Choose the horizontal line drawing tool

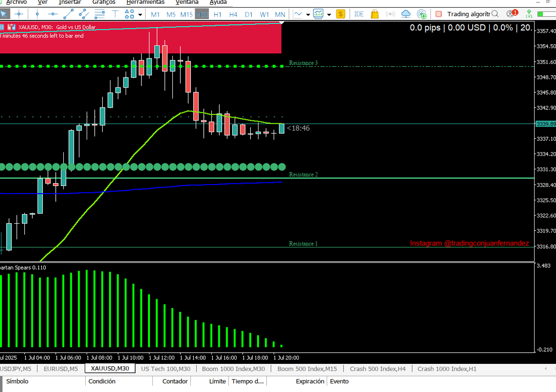pyautogui.click(x=53, y=14)
